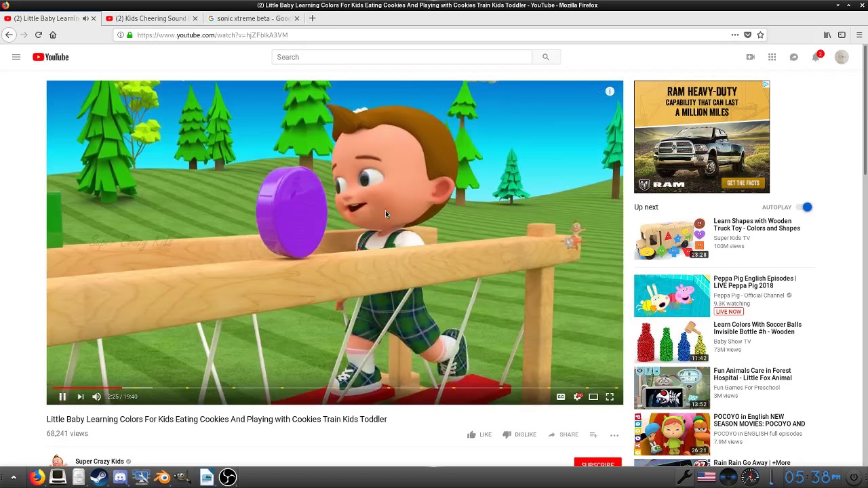The image size is (868, 488).
Task: Open the Super Crazy Kids channel name
Action: [x=100, y=462]
